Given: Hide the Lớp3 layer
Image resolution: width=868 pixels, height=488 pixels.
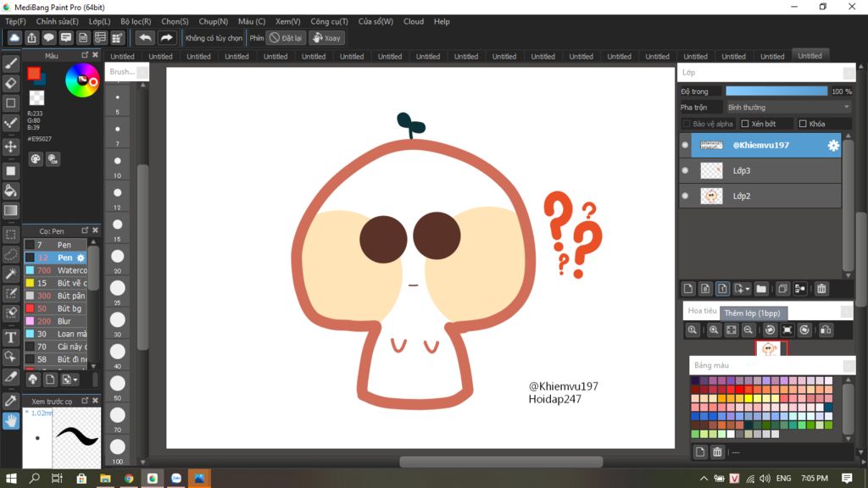Looking at the screenshot, I should click(685, 170).
